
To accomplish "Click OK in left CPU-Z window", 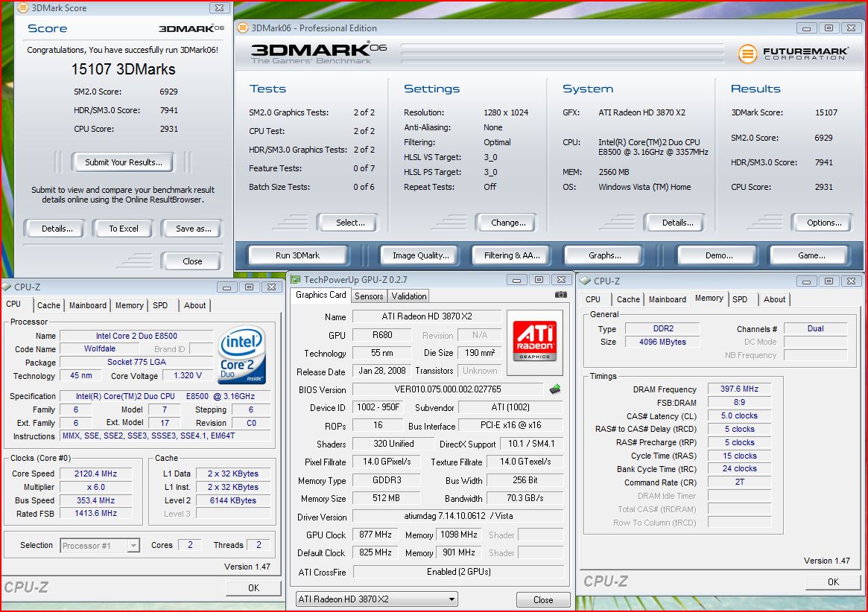I will point(253,587).
